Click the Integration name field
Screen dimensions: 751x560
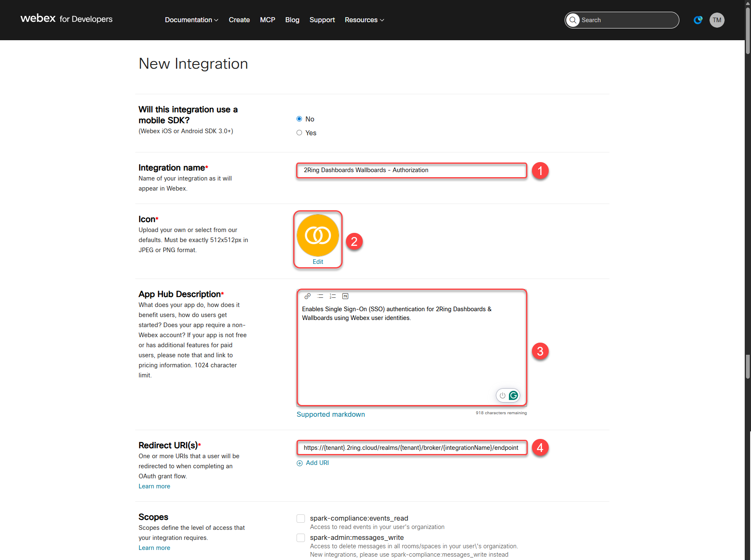pyautogui.click(x=412, y=170)
